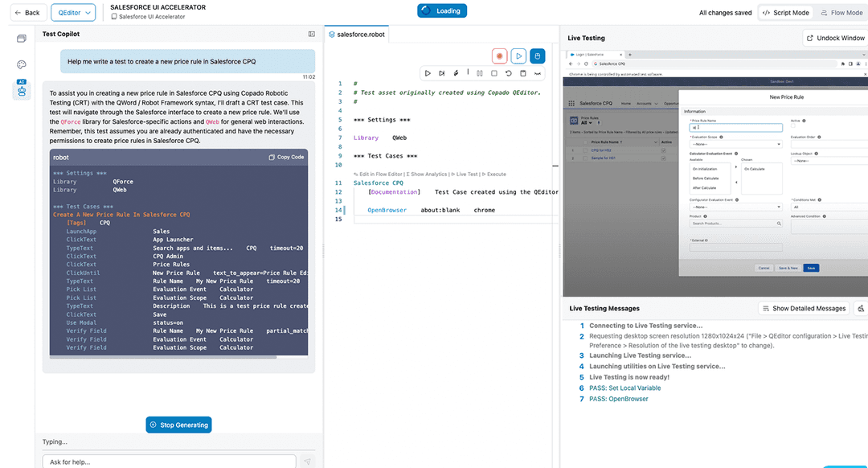This screenshot has height=468, width=868.
Task: Open Configurator Evaluation Event dropdown
Action: pyautogui.click(x=735, y=207)
